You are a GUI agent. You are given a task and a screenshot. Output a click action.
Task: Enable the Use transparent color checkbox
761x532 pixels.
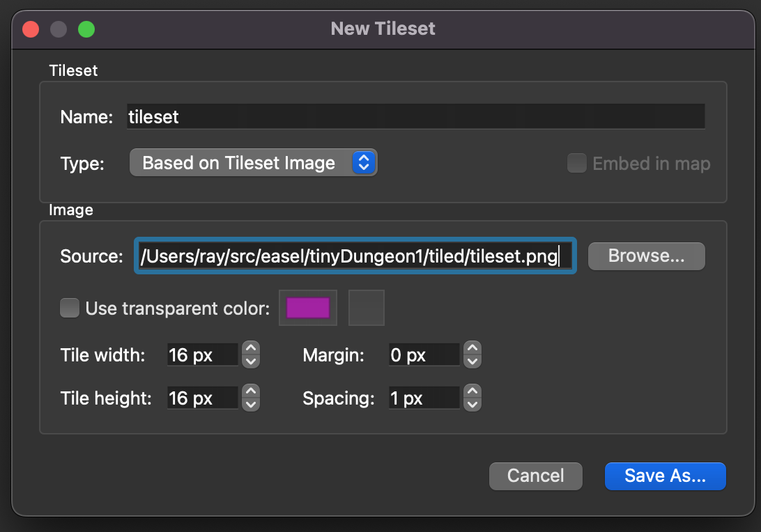pyautogui.click(x=70, y=308)
